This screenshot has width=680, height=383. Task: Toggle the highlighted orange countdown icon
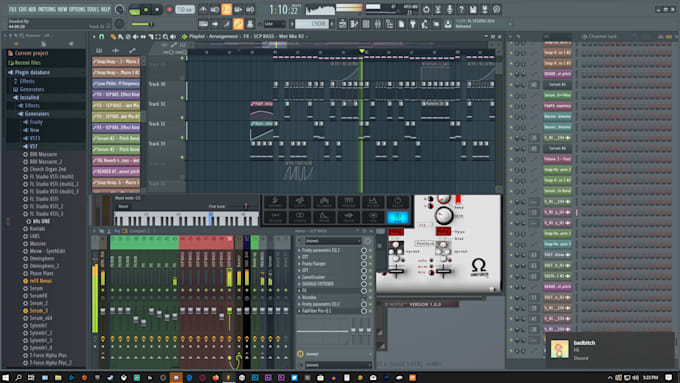226,9
